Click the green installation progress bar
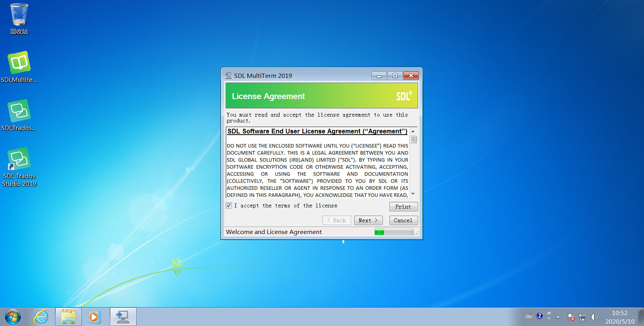This screenshot has width=644, height=326. [394, 232]
